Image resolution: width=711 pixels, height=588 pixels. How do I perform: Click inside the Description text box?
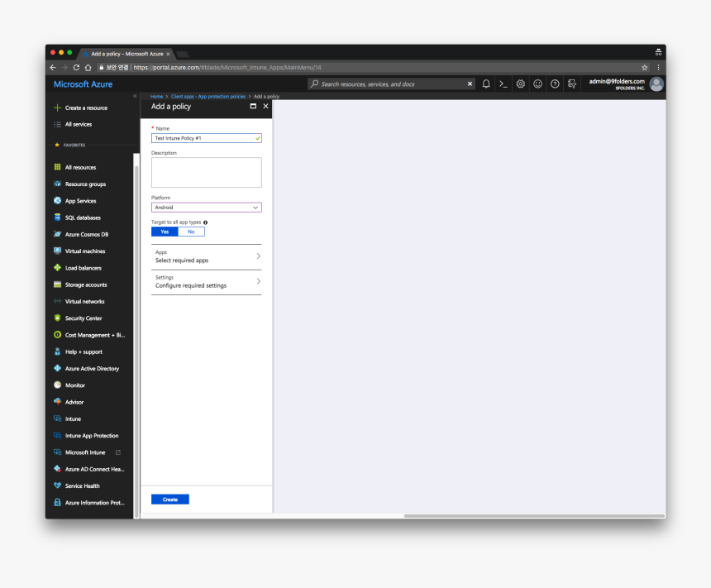(206, 172)
